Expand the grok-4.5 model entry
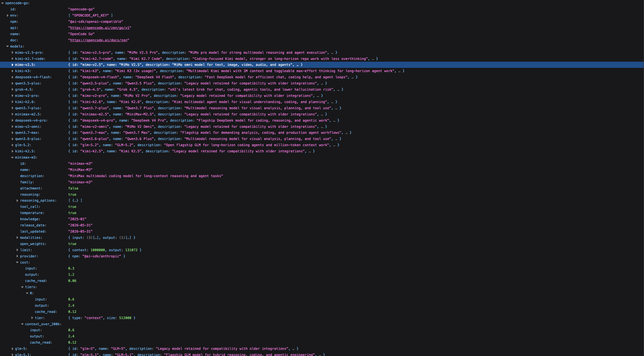Image resolution: width=644 pixels, height=356 pixels. pos(13,90)
